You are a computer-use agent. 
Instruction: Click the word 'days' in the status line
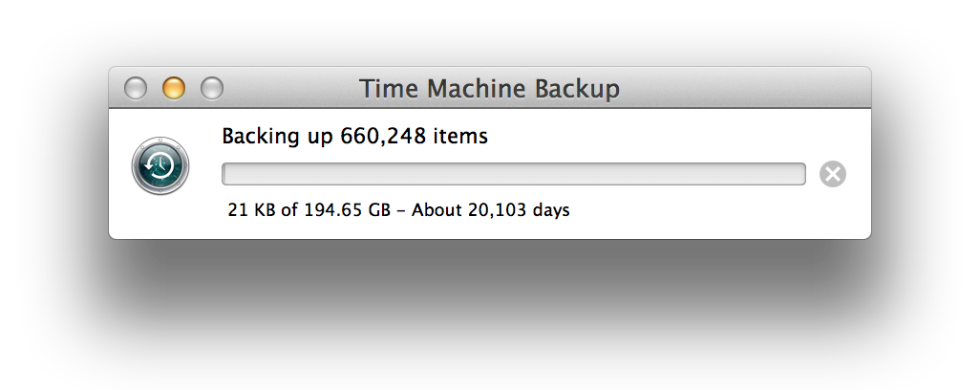[551, 210]
